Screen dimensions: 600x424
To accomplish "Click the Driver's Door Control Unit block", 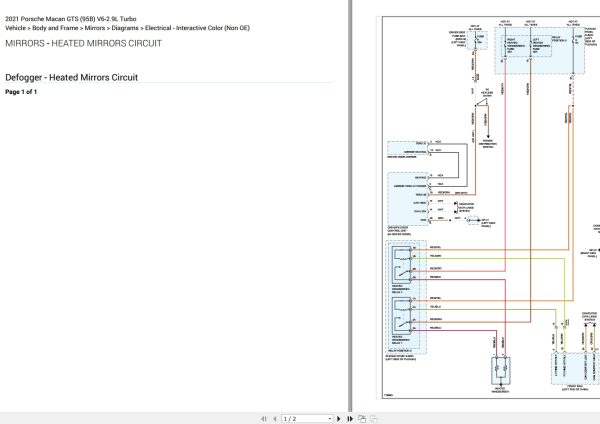I will pos(408,199).
